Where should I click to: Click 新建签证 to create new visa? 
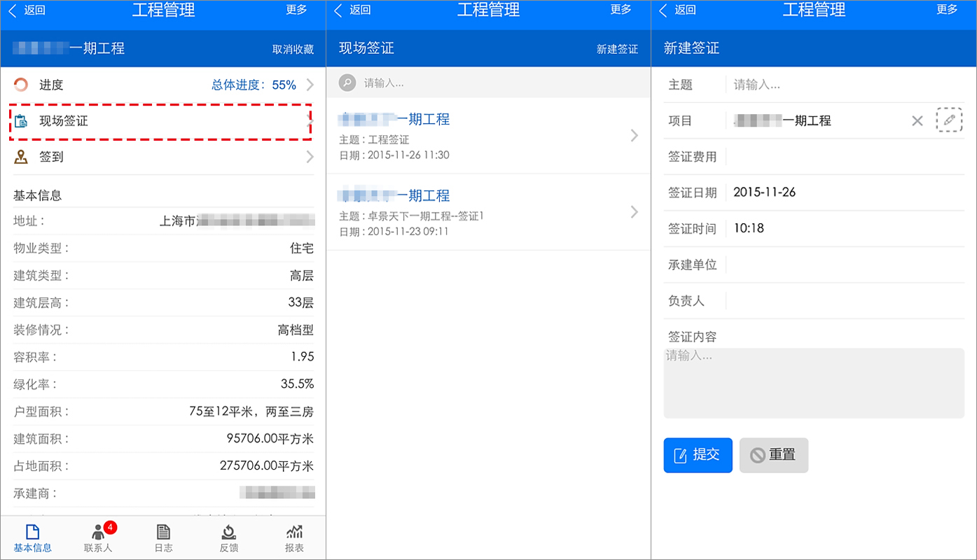tap(617, 49)
